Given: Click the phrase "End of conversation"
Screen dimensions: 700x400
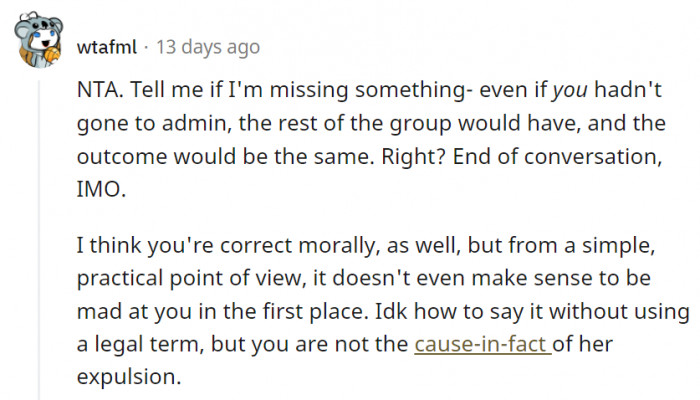Looking at the screenshot, I should pyautogui.click(x=580, y=155).
